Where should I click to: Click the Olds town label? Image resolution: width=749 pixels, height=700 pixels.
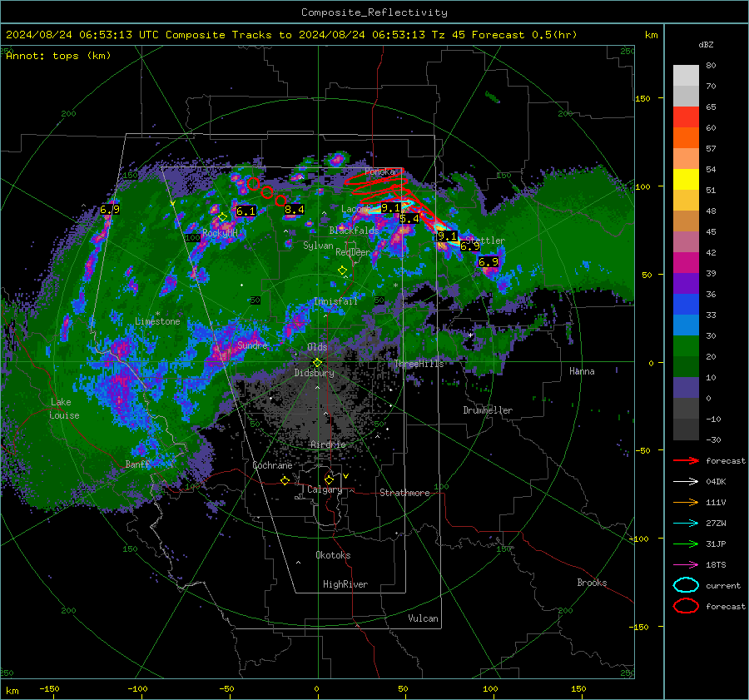317,347
